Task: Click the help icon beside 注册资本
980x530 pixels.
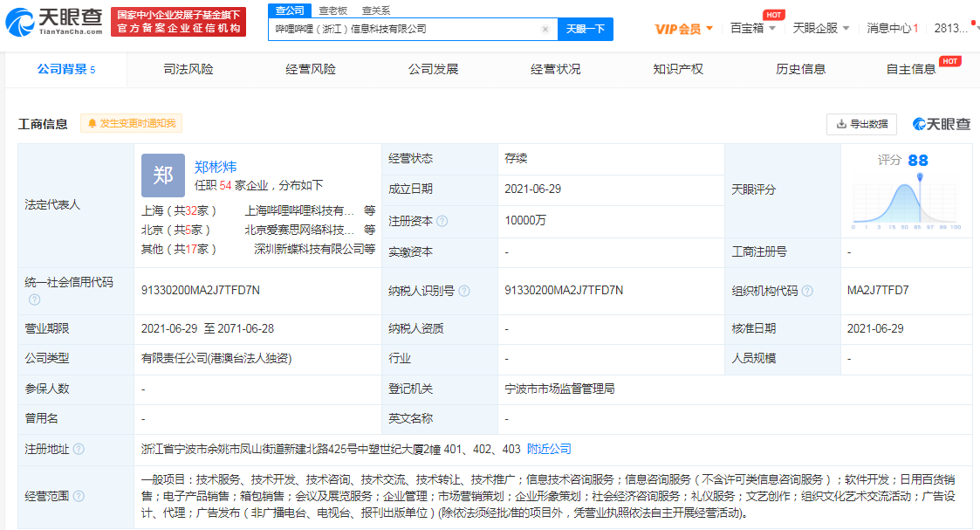Action: click(442, 221)
